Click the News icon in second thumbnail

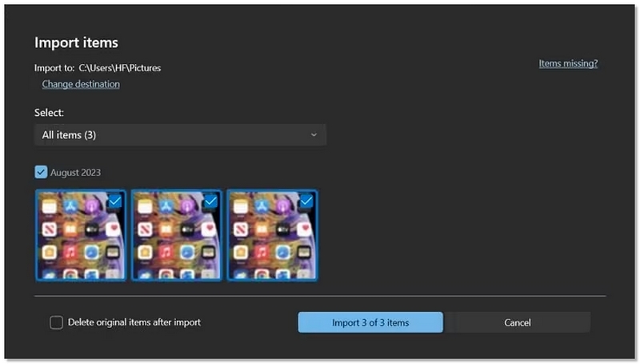(144, 230)
